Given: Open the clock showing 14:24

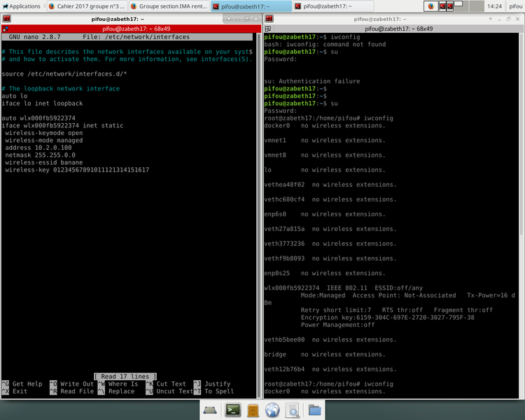Looking at the screenshot, I should [x=495, y=6].
